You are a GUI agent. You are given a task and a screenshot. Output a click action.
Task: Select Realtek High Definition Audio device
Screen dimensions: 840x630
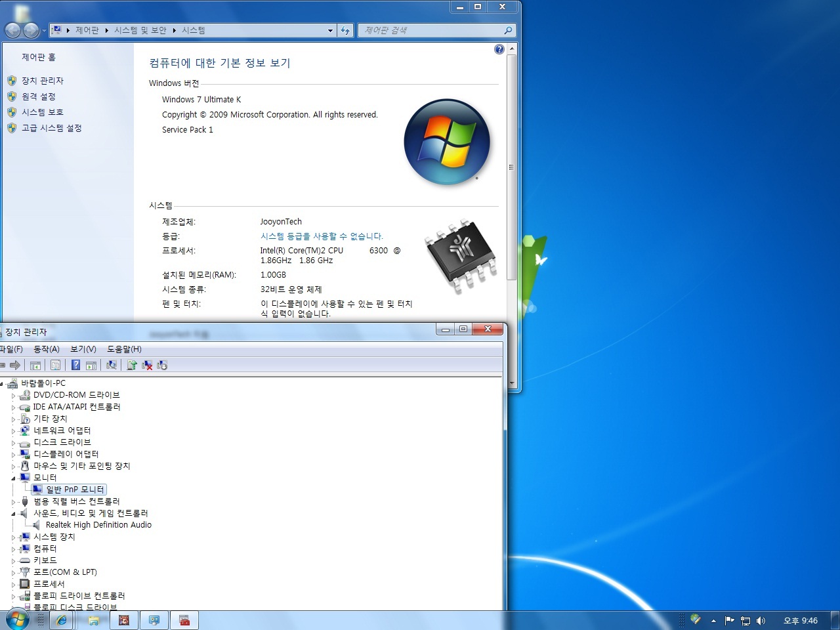pyautogui.click(x=98, y=525)
